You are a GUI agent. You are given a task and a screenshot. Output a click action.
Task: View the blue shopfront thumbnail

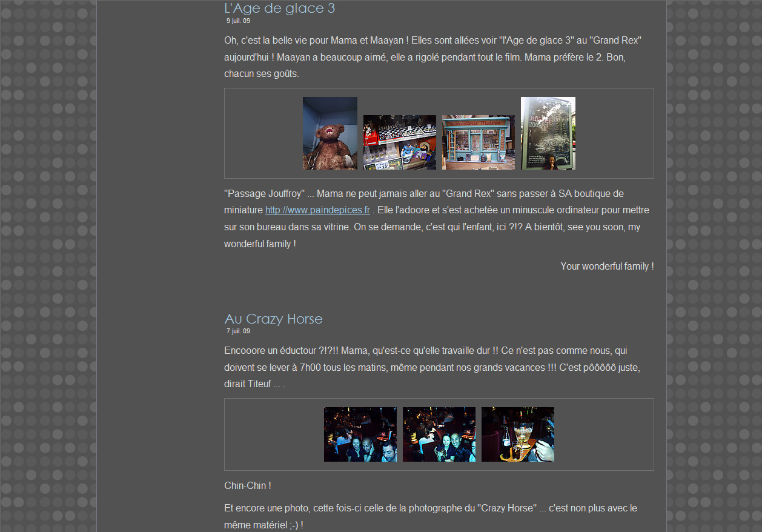point(478,142)
